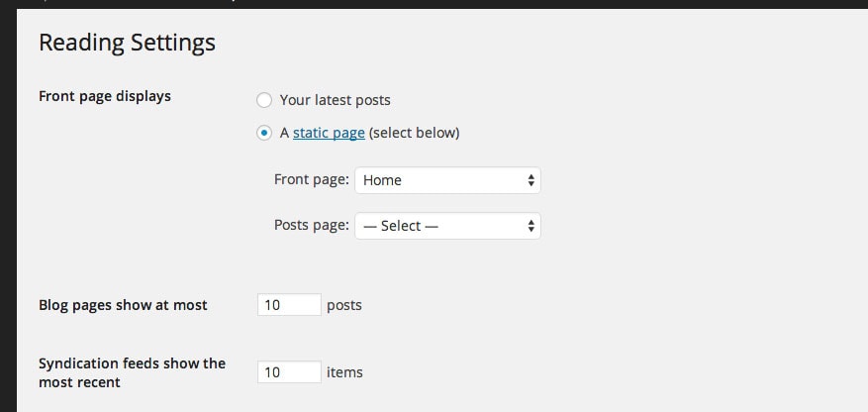
Task: Click the "posts" text beside the number field
Action: pos(344,306)
